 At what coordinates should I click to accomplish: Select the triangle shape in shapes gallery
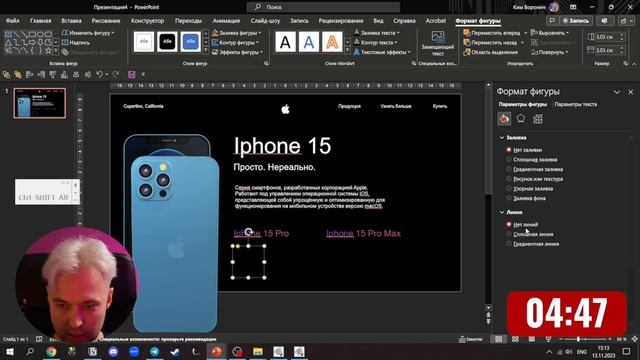8,42
